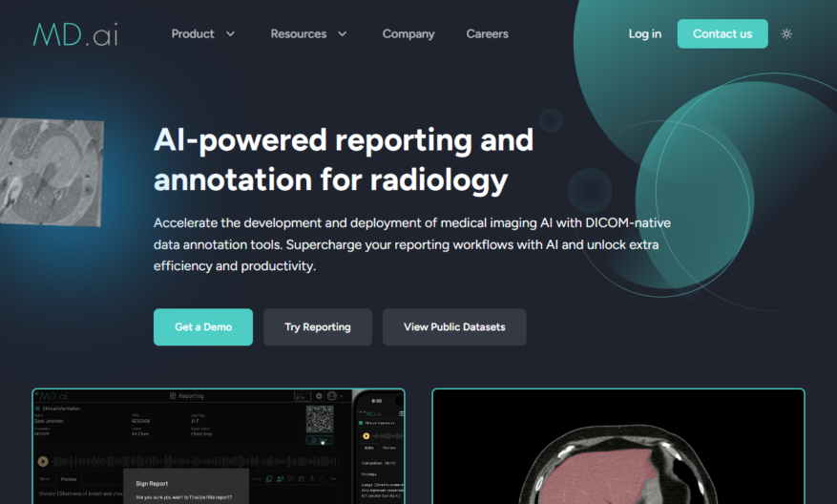Click the Sign button under the QR code
This screenshot has width=837, height=504.
pyautogui.click(x=320, y=440)
